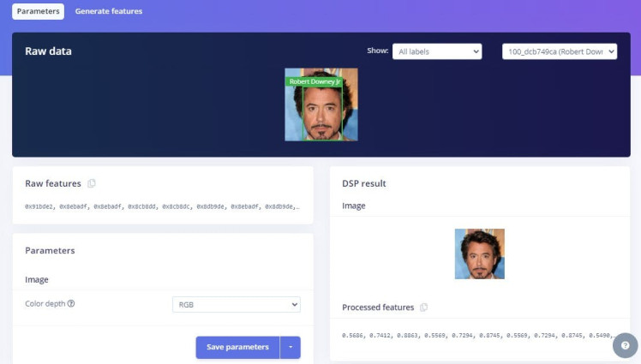Click the Save parameters button

coord(237,347)
